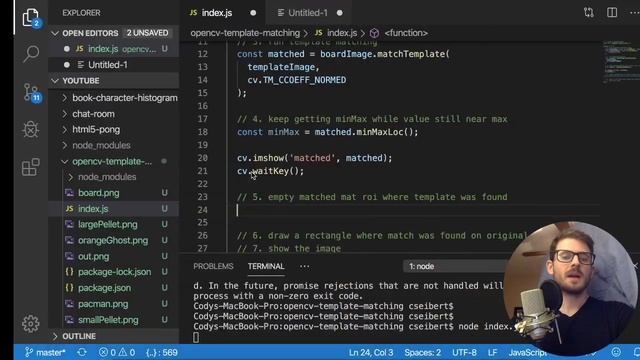Collapse the opencv-template folder
The image size is (640, 360).
click(x=64, y=162)
